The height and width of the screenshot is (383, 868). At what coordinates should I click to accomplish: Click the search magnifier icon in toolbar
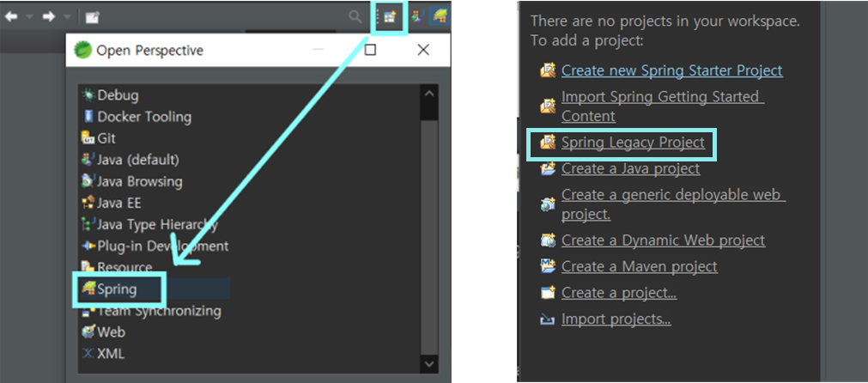[355, 16]
